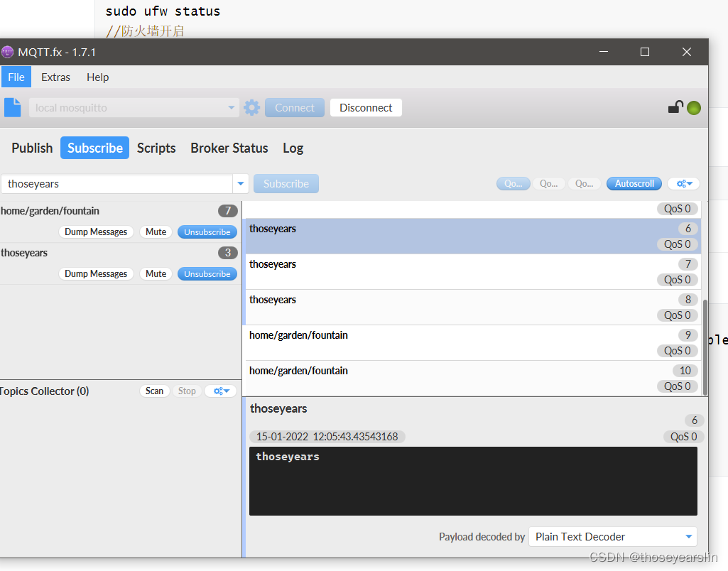The height and width of the screenshot is (571, 728).
Task: Open the message list settings gears menu
Action: tap(683, 183)
